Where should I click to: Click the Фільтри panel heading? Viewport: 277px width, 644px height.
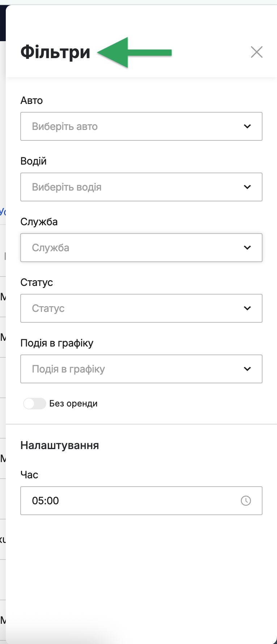click(x=55, y=52)
